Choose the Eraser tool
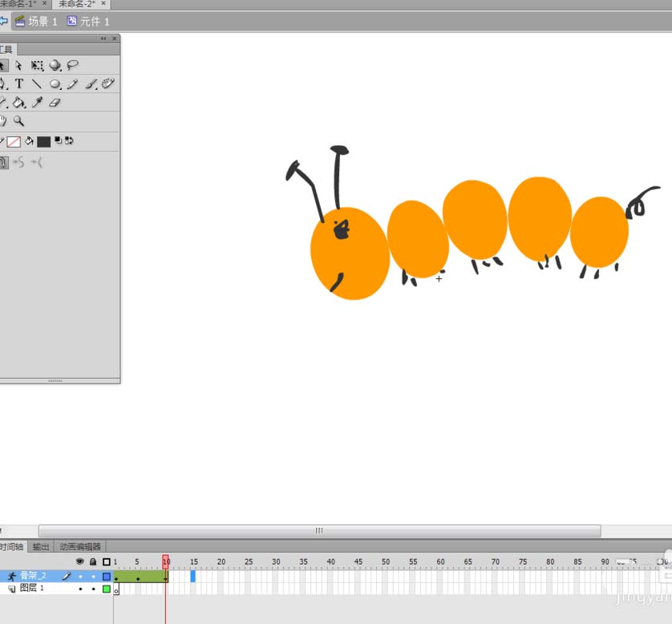Screen dimensions: 672x624 tap(55, 103)
